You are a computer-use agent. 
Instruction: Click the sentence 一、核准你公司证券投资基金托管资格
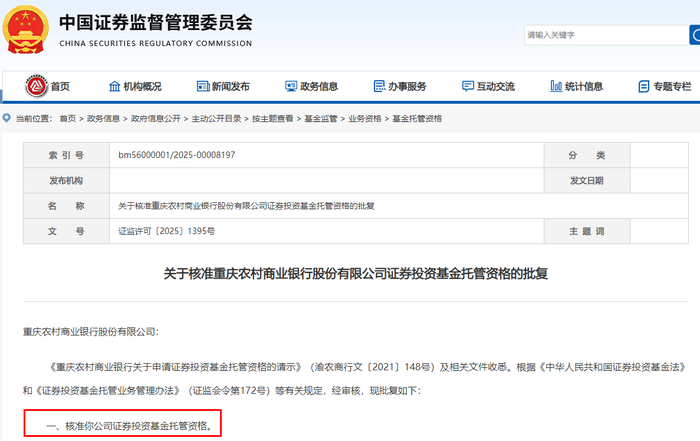tap(129, 426)
